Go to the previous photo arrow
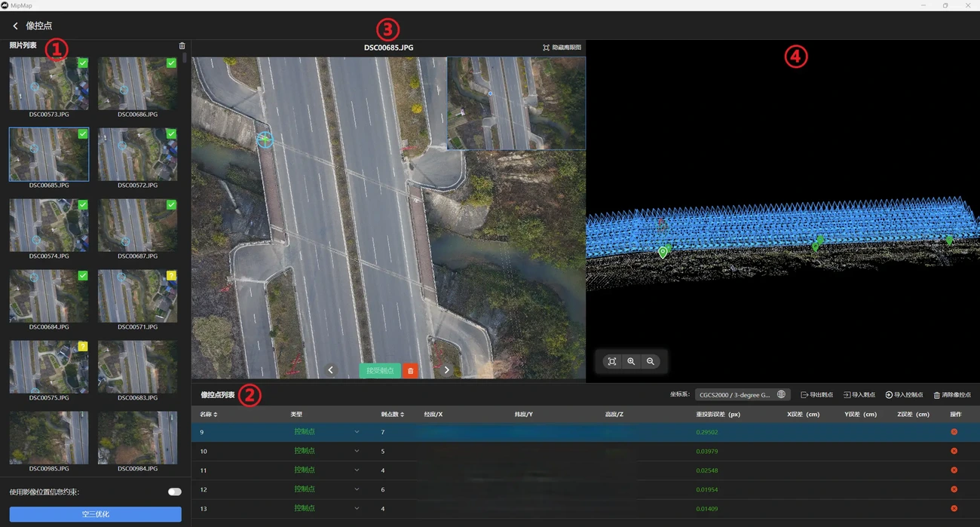Screen dimensions: 980x527 click(x=330, y=370)
